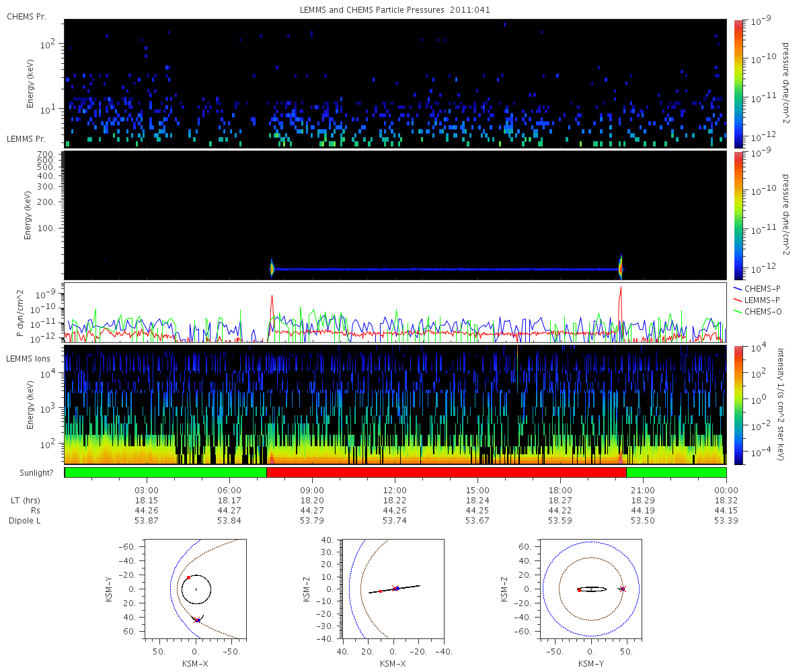Click the first green Sunlight bar segment
This screenshot has width=807, height=672.
(165, 472)
